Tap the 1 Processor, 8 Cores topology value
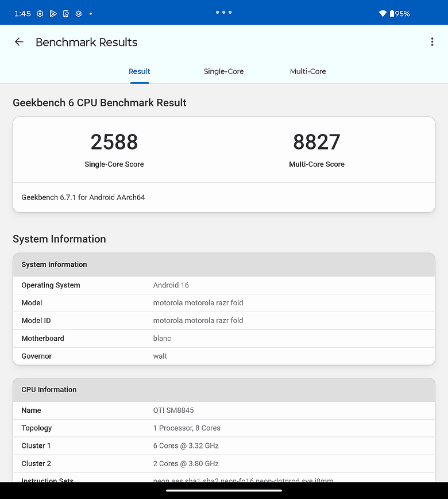The height and width of the screenshot is (499, 448). [187, 428]
